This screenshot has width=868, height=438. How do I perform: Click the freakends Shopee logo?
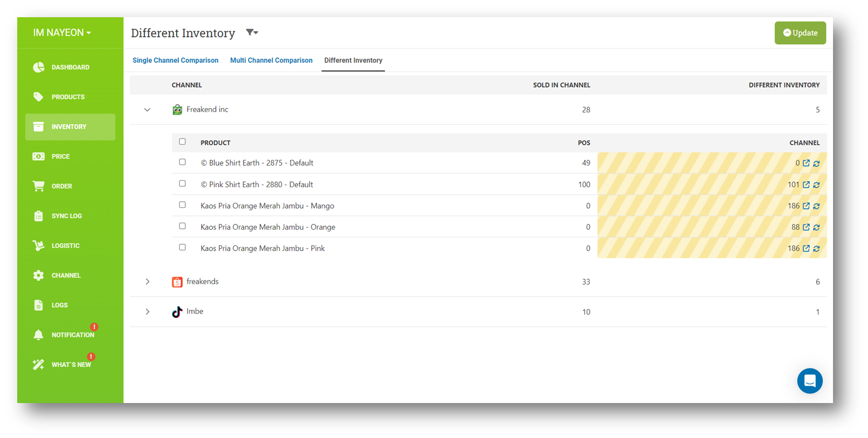click(177, 282)
